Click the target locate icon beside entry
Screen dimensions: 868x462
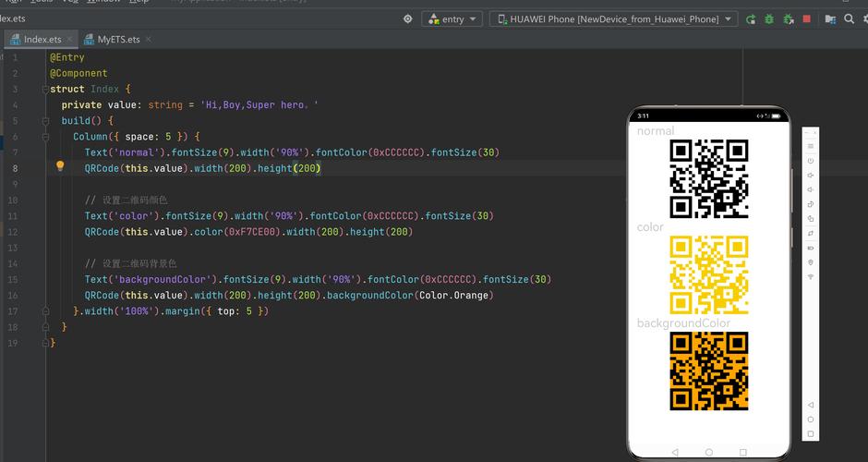[x=407, y=18]
